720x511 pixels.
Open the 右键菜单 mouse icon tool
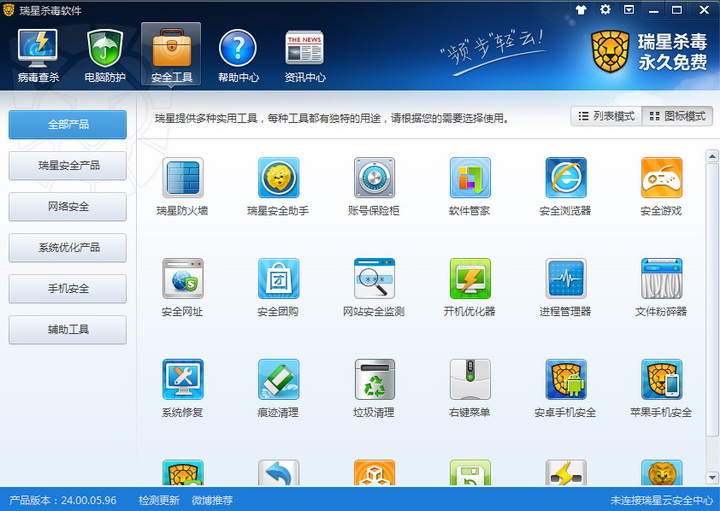click(470, 379)
